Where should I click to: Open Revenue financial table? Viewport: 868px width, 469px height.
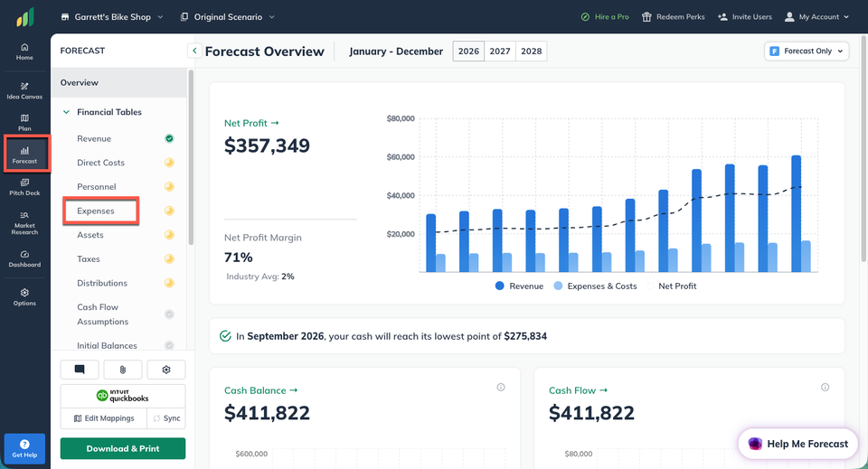(94, 139)
